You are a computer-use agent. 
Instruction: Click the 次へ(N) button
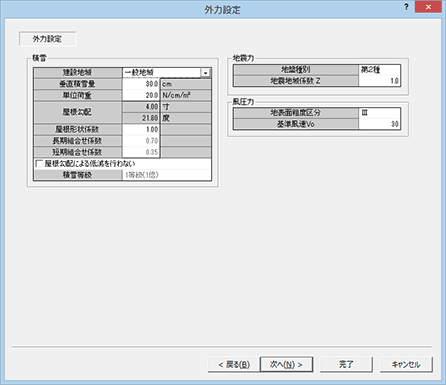(286, 364)
